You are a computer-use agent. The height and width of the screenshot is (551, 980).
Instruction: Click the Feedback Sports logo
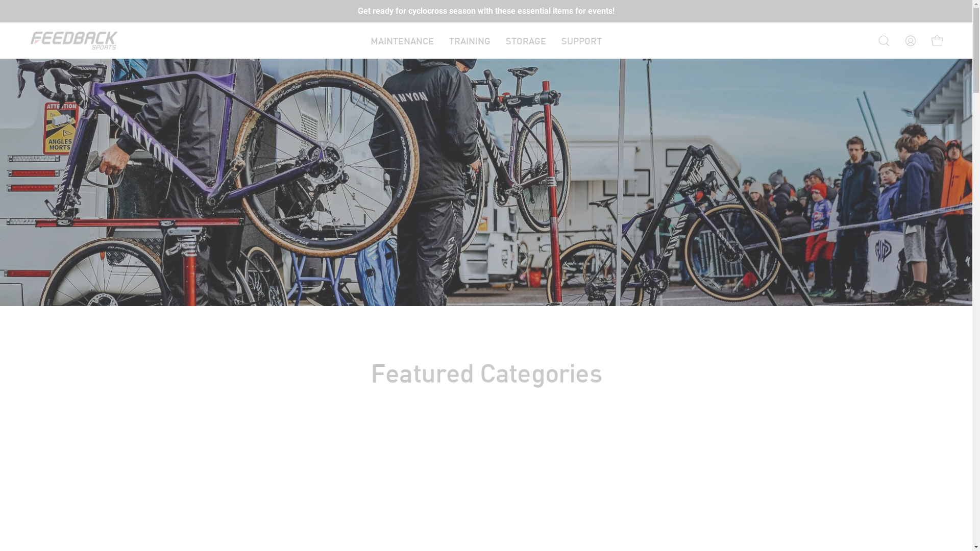[x=74, y=40]
